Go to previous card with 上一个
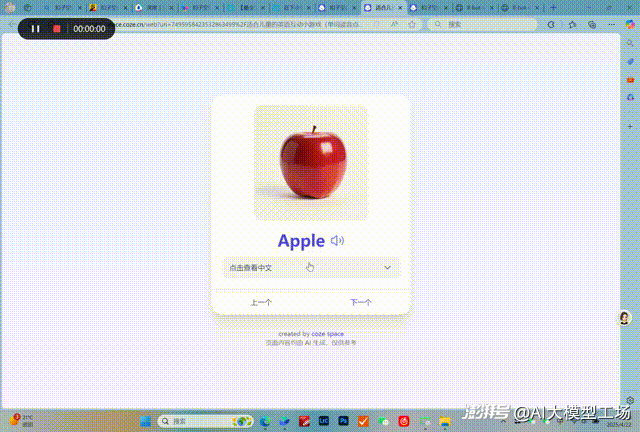This screenshot has width=640, height=432. 261,302
